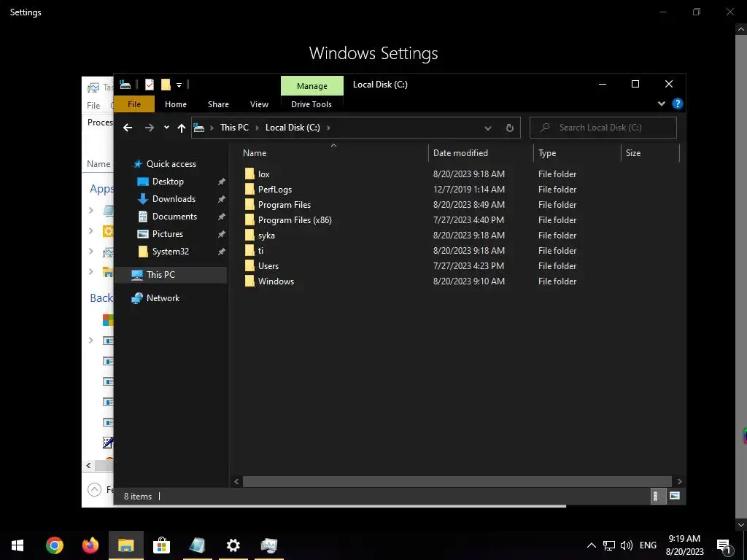The height and width of the screenshot is (560, 747).
Task: Go back with the Back arrow
Action: pos(128,128)
